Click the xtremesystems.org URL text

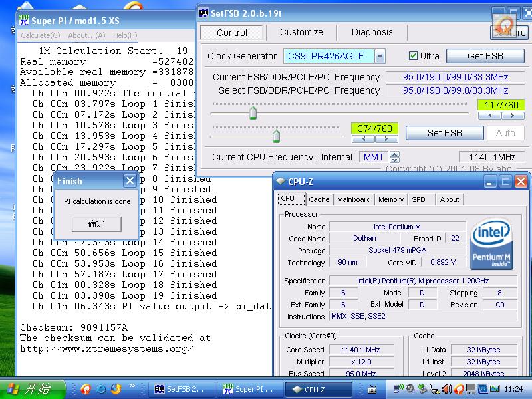pyautogui.click(x=106, y=348)
